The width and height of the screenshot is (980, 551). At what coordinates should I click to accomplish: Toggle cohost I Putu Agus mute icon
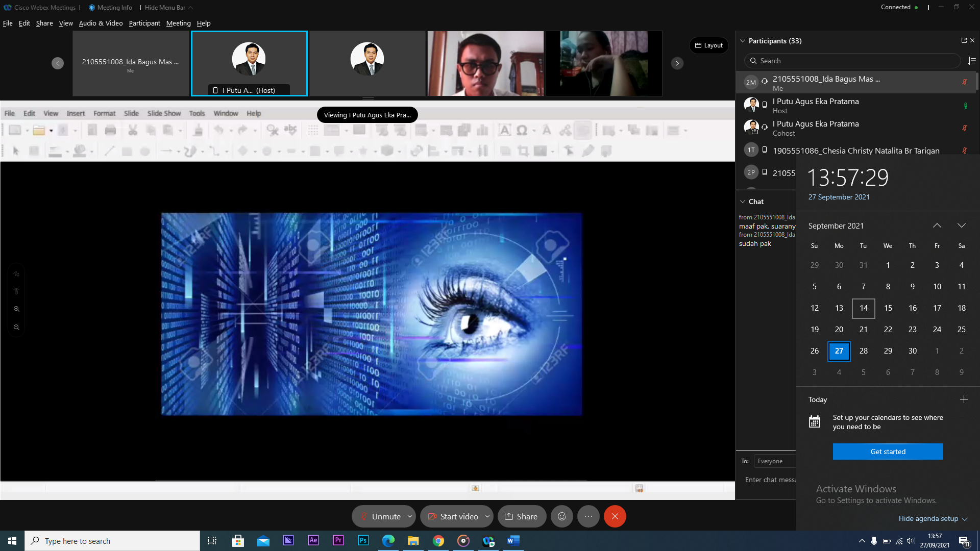pos(965,128)
